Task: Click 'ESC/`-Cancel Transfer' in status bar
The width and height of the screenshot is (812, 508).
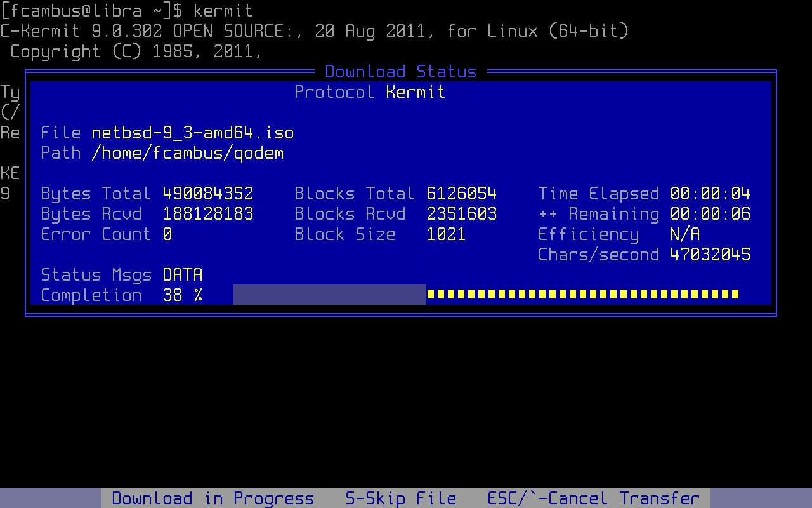Action: pos(594,498)
